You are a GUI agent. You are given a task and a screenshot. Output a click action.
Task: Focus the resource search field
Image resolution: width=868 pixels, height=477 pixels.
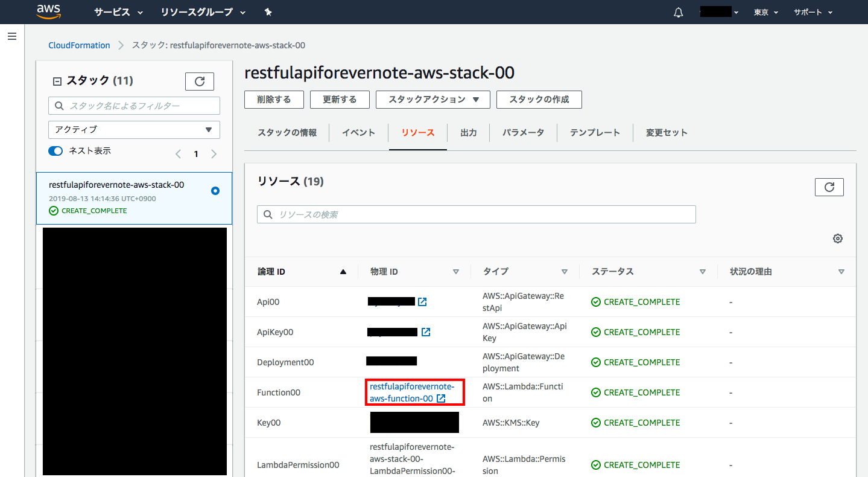tap(477, 214)
